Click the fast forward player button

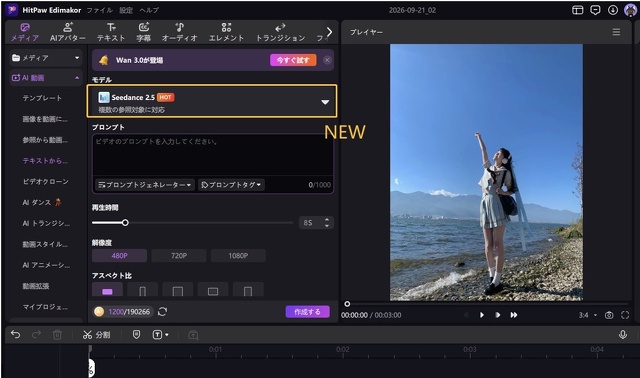(514, 315)
